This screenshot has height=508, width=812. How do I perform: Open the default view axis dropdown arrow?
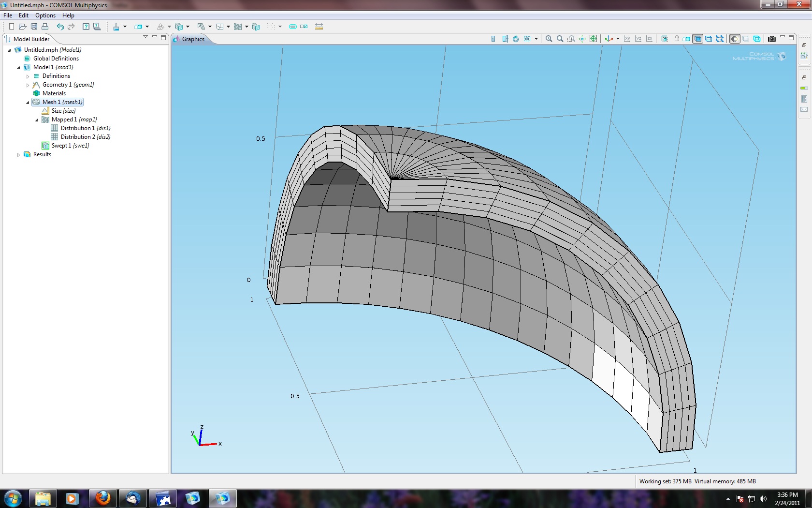point(618,39)
